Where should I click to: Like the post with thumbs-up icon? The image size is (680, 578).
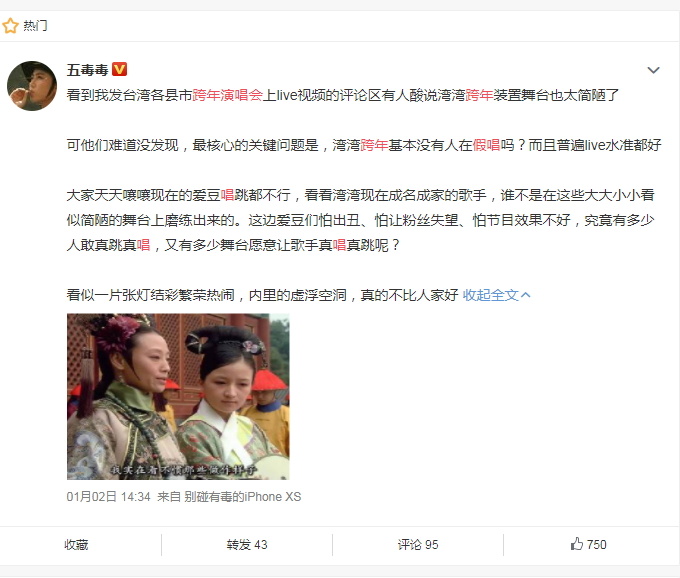(x=576, y=544)
